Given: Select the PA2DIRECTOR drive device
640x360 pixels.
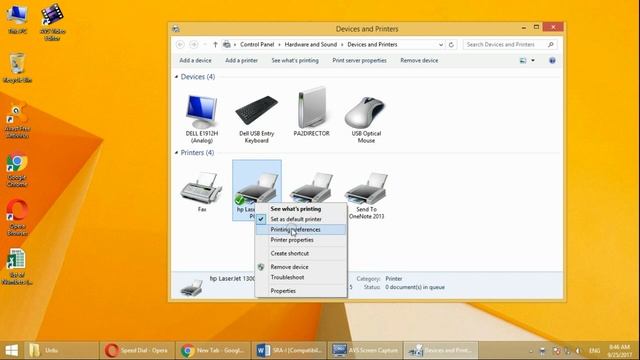Looking at the screenshot, I should [x=311, y=112].
